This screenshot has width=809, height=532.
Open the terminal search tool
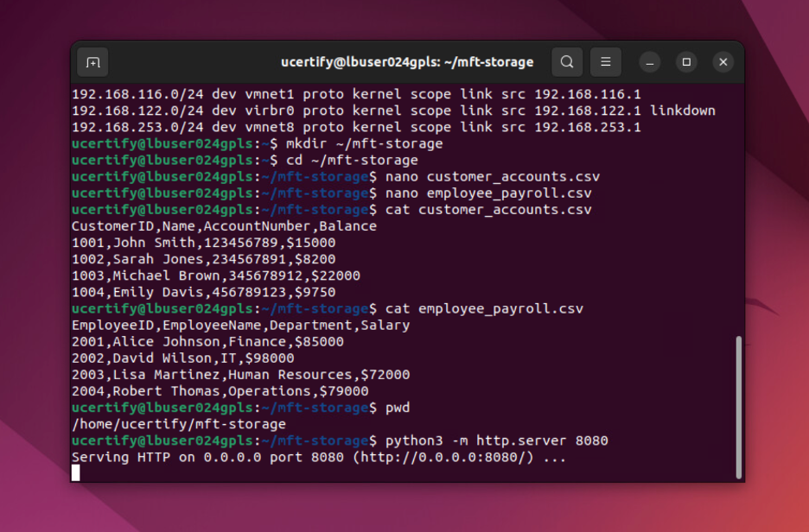click(567, 62)
